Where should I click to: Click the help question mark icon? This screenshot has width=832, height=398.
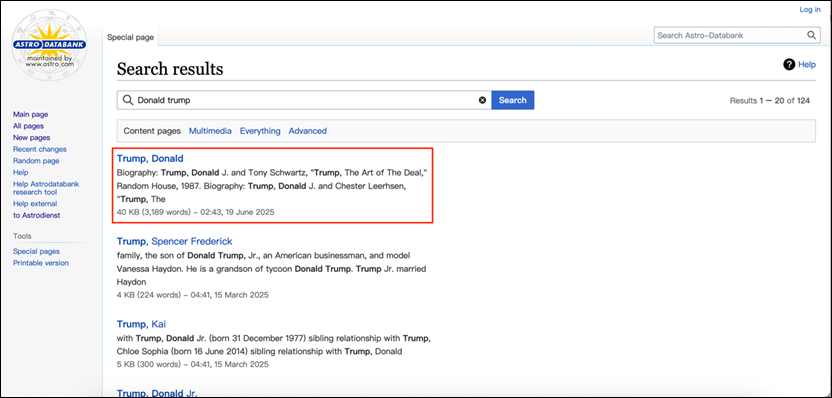coord(789,65)
